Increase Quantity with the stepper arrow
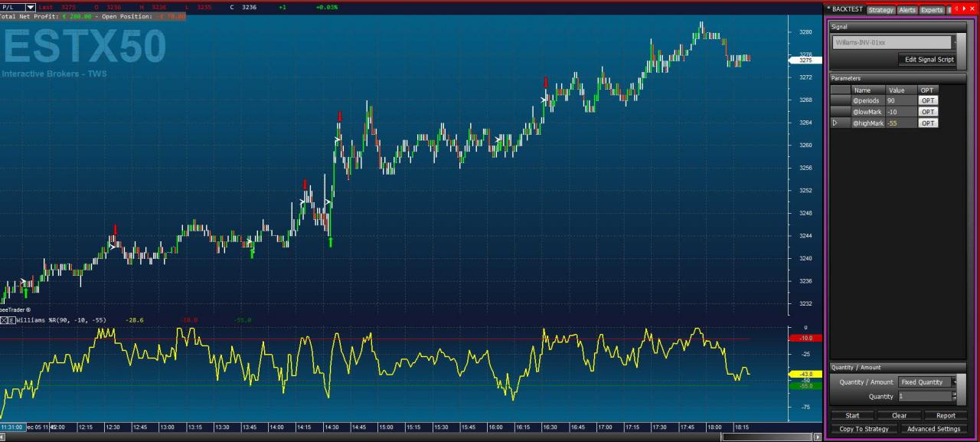 pos(954,394)
